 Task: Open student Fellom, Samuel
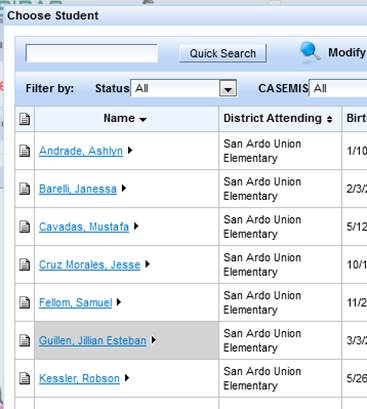coord(75,303)
